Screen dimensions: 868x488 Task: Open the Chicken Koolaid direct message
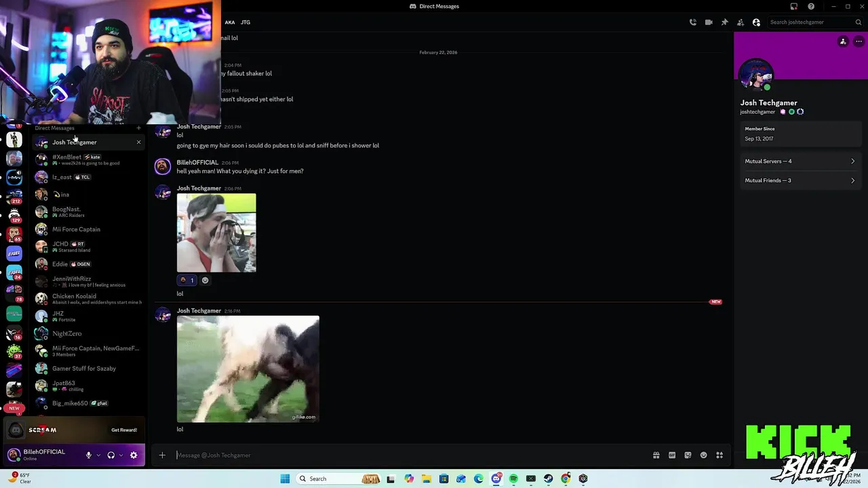tap(89, 299)
